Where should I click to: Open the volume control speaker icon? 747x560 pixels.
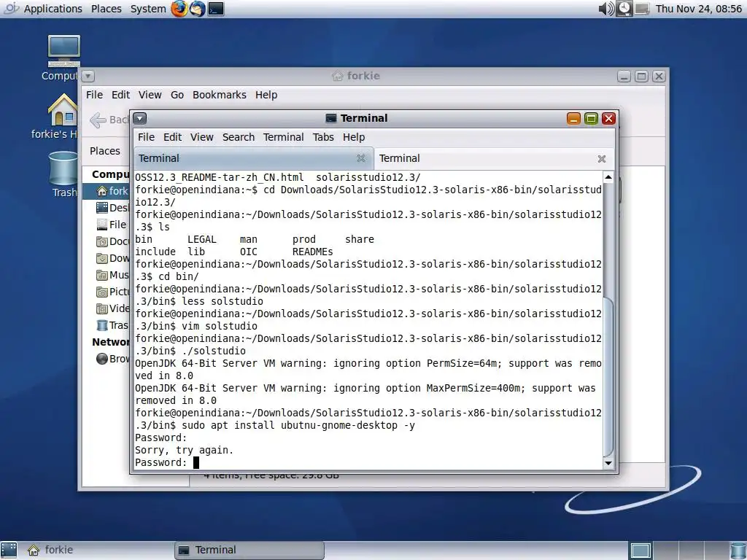pyautogui.click(x=606, y=9)
